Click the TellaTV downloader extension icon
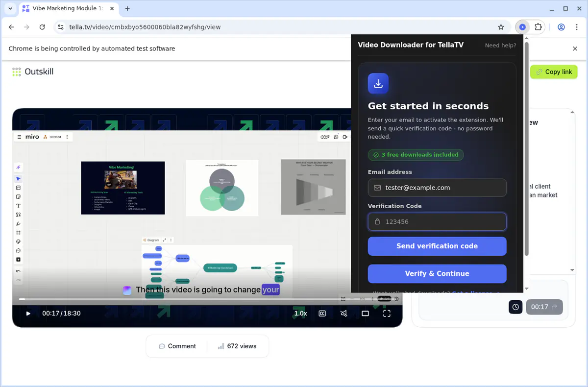The width and height of the screenshot is (588, 387). point(522,27)
